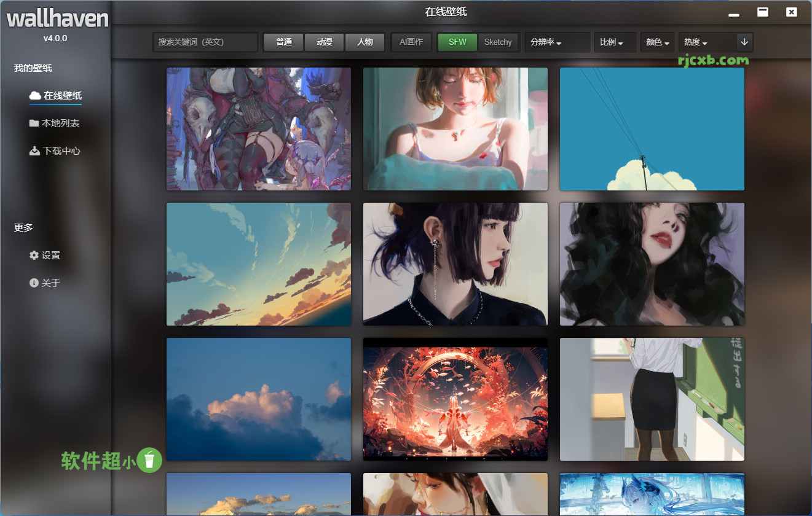Image resolution: width=812 pixels, height=516 pixels.
Task: Maximize the window using the title bar icon
Action: (x=763, y=12)
